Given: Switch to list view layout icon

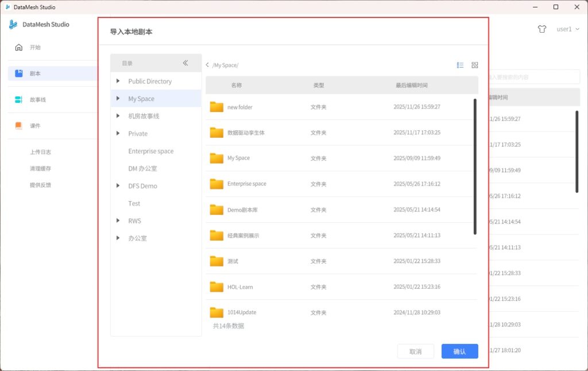Looking at the screenshot, I should (460, 65).
